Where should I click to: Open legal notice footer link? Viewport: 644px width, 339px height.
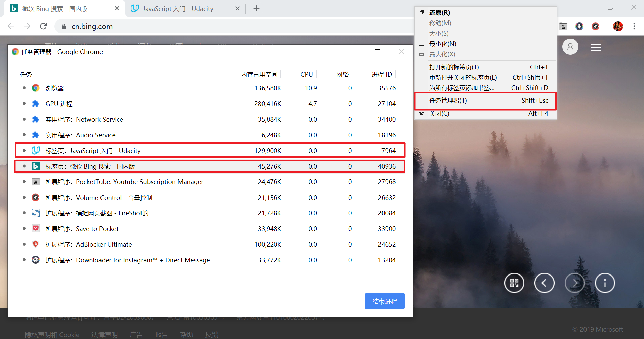(104, 335)
